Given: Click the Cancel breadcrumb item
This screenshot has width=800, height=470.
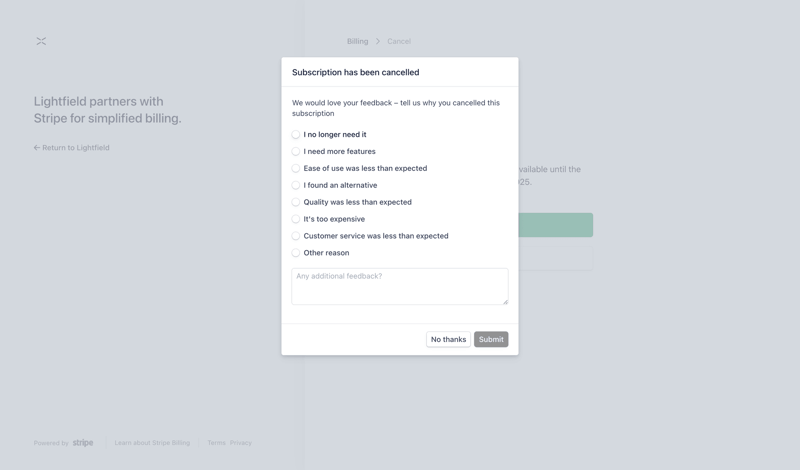Looking at the screenshot, I should (x=399, y=42).
